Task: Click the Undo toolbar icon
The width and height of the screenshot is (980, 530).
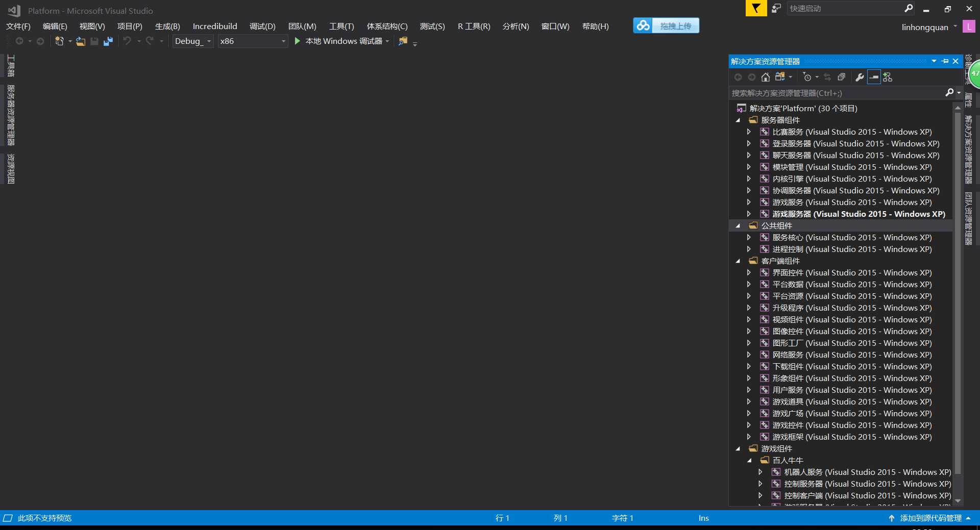Action: click(x=127, y=41)
